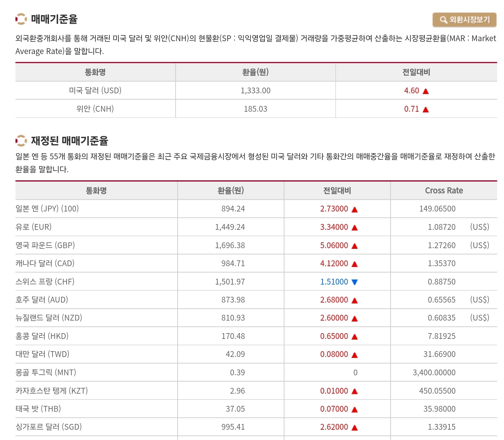Click the JPY rate value 894.24
Viewport: 504px width, 440px height.
[x=233, y=209]
